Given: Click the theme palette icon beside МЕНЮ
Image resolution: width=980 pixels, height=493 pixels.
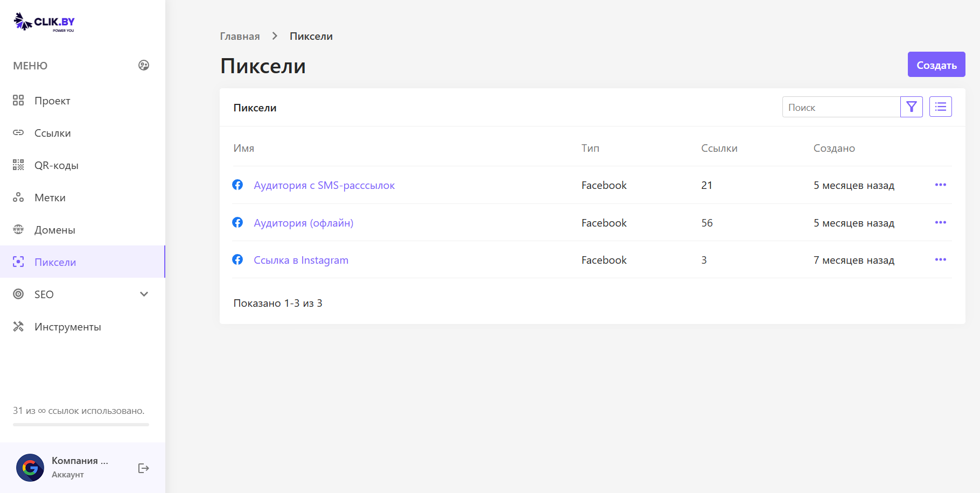Looking at the screenshot, I should click(x=144, y=65).
